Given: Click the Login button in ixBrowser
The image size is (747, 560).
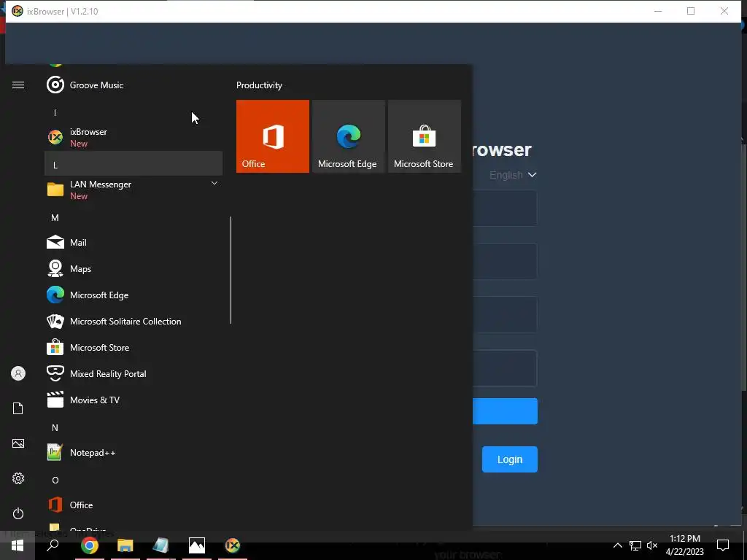Looking at the screenshot, I should pyautogui.click(x=510, y=459).
